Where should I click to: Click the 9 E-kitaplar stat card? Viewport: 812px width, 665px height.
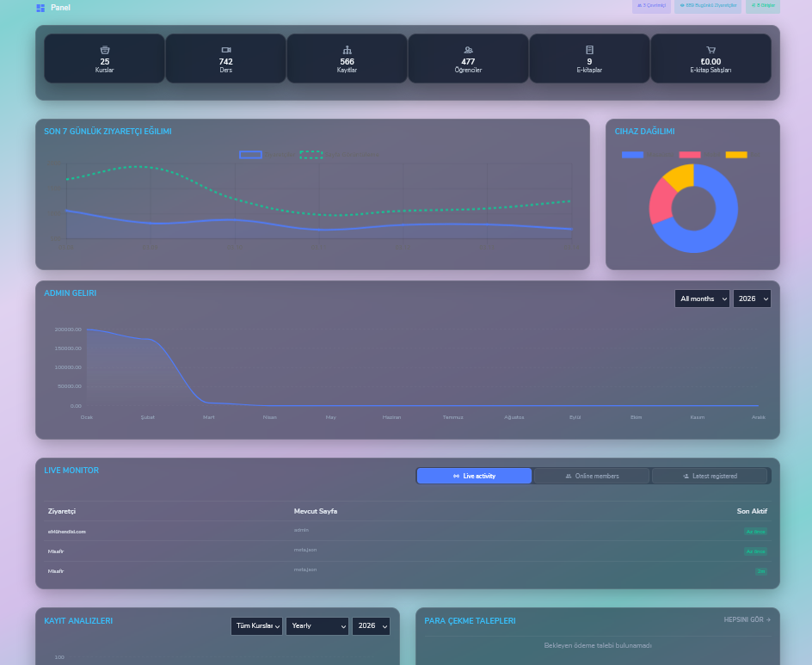[589, 58]
